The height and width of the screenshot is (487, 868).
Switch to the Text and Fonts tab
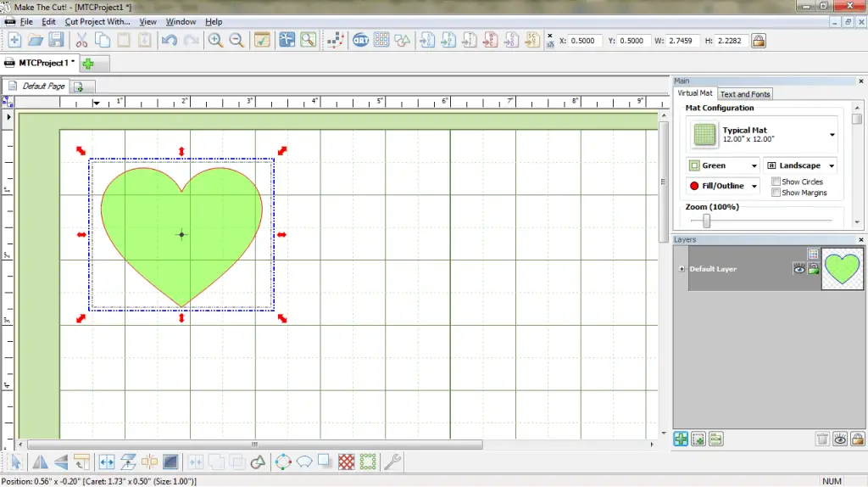click(x=744, y=94)
